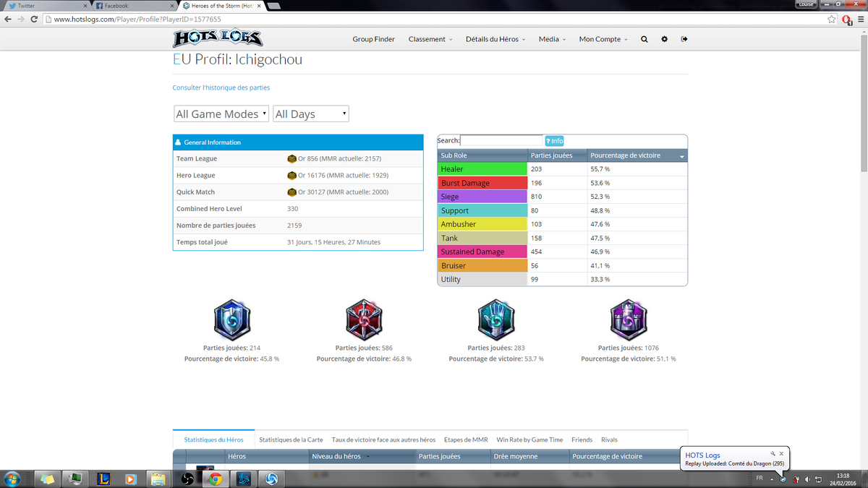Open the search magnifier in the navbar
Screen dimensions: 868x488
click(644, 39)
